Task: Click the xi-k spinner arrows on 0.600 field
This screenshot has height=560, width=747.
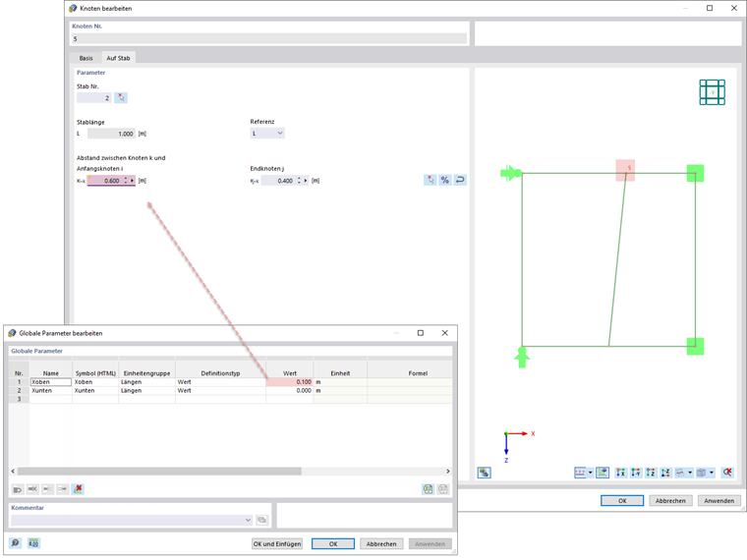Action: click(x=126, y=181)
